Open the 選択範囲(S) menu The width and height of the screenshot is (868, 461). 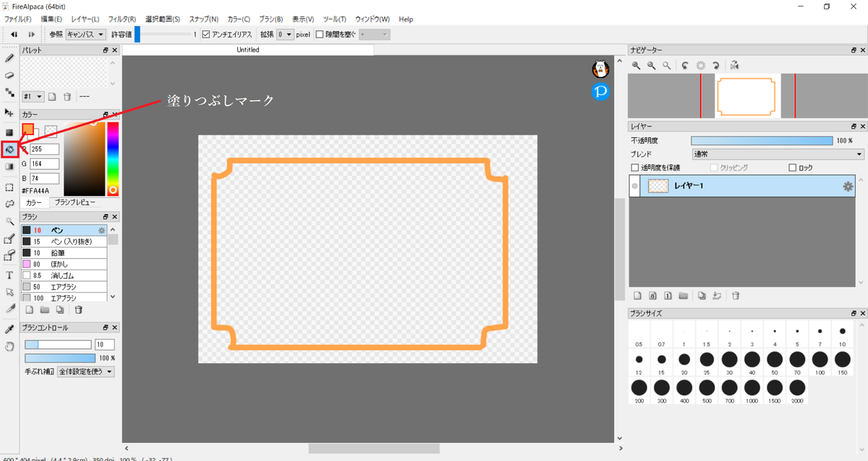163,19
